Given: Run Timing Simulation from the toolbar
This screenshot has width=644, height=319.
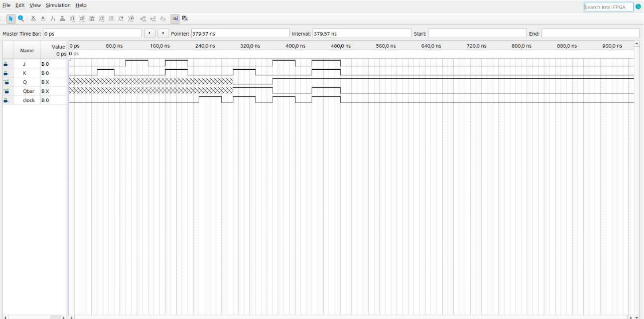Looking at the screenshot, I should (184, 19).
